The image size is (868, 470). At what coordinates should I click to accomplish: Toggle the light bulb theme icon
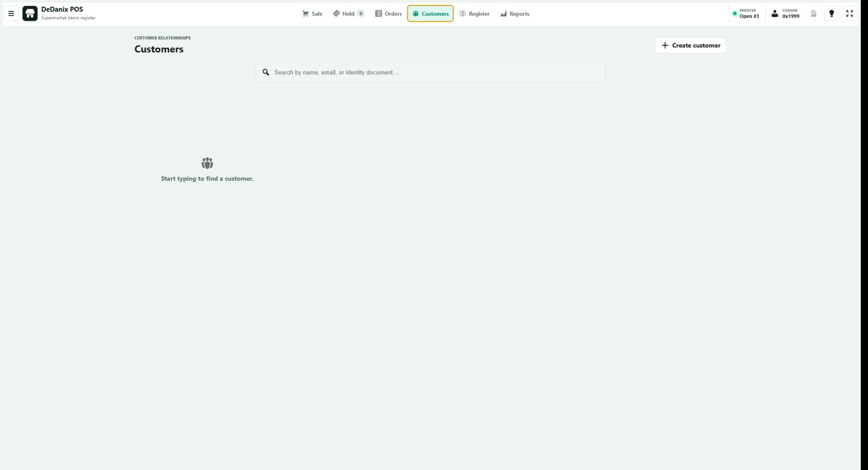[x=832, y=14]
